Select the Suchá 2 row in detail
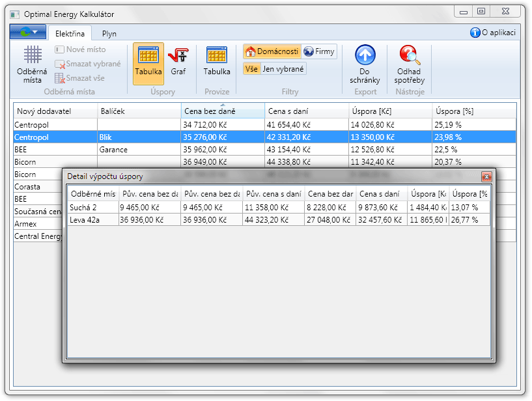Image resolution: width=532 pixels, height=401 pixels. coord(91,208)
